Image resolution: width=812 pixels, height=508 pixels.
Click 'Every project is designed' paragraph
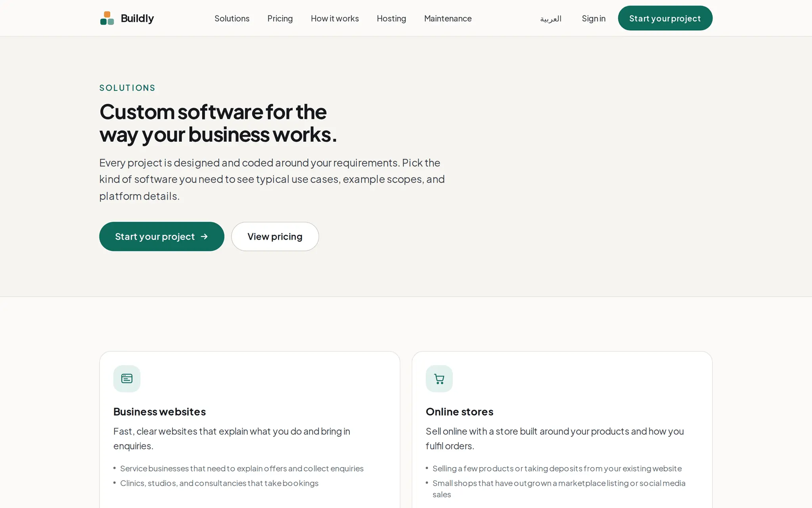click(272, 179)
